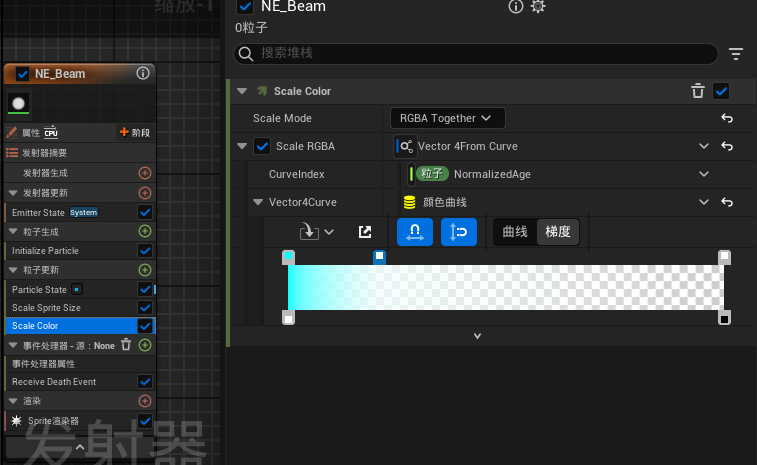Focus the search stack input field

(476, 54)
